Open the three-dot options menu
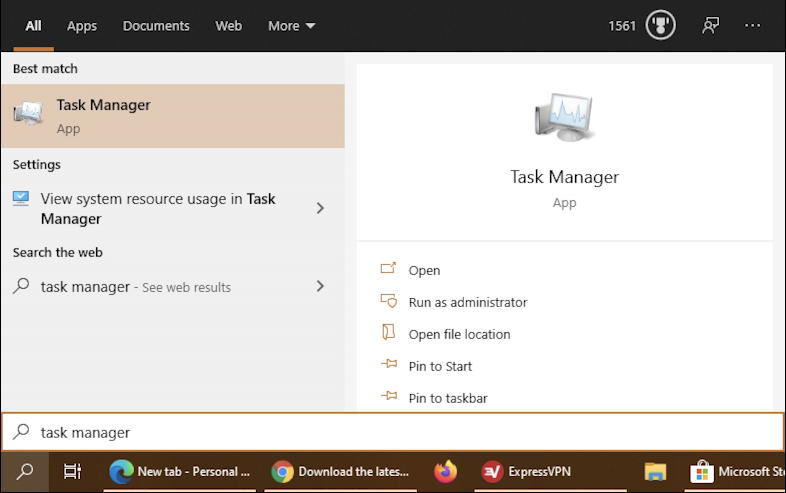The image size is (786, 493). (752, 25)
